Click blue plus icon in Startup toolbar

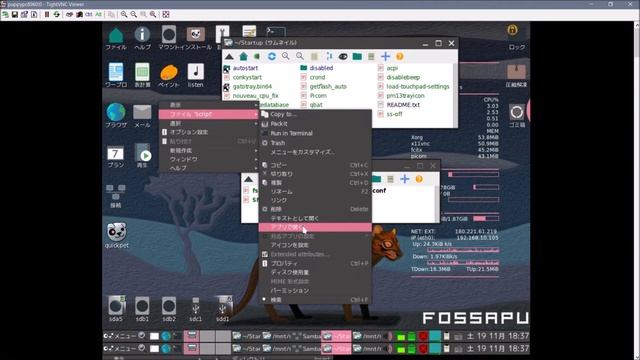click(x=385, y=56)
